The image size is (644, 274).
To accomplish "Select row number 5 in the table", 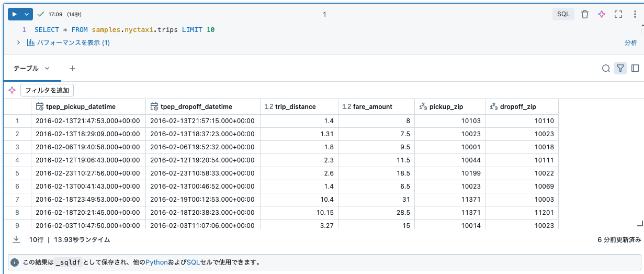I will click(x=17, y=173).
